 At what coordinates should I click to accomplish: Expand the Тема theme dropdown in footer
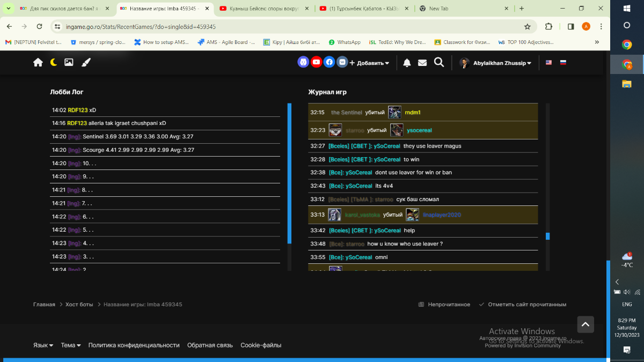[x=70, y=345]
